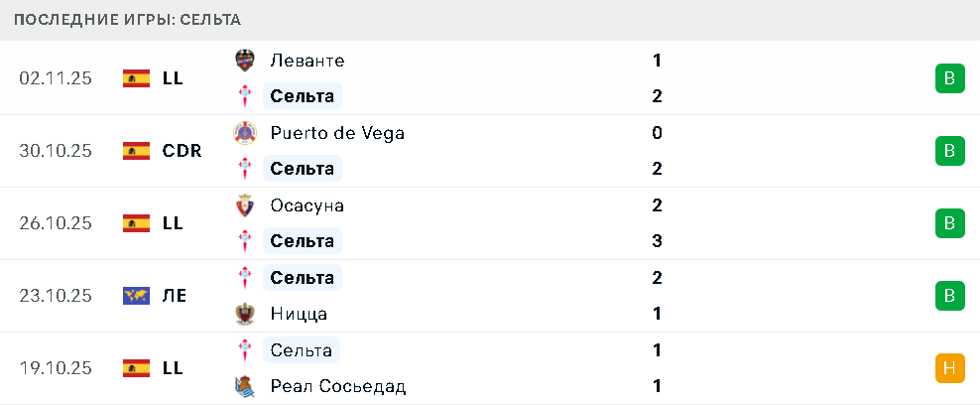Click the Последние игры: Сельта header
Screen dimensions: 980x405
click(127, 20)
